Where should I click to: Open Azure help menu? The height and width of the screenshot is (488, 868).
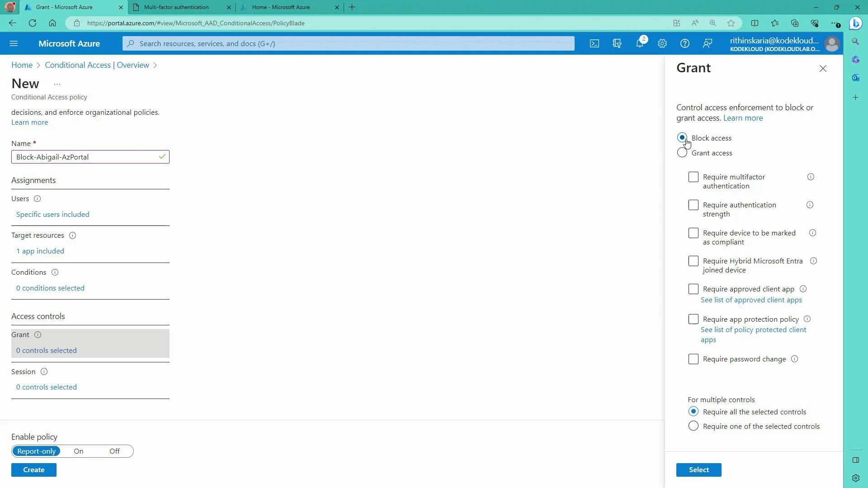684,43
